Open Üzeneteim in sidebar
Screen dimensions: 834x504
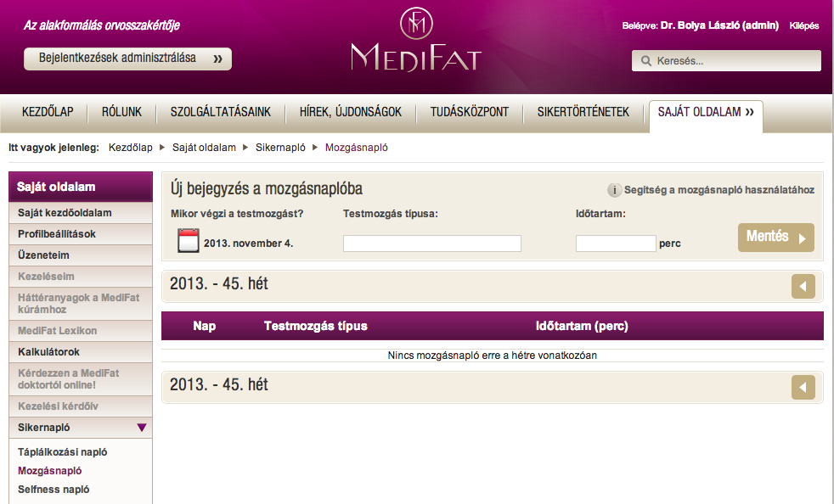click(x=81, y=255)
